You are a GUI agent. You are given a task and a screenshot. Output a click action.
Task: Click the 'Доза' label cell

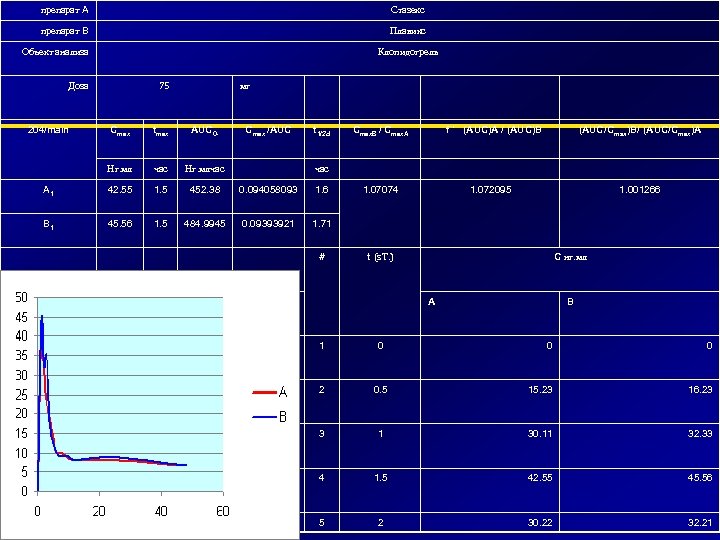(48, 97)
